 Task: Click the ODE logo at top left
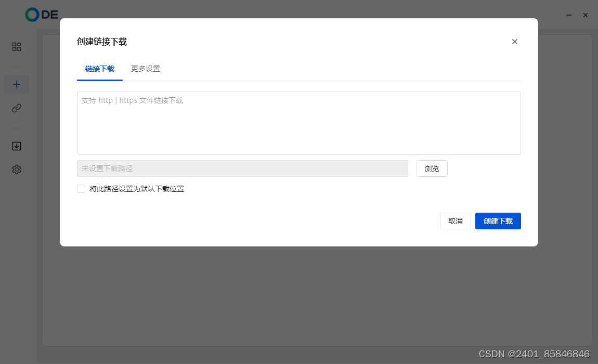[42, 15]
